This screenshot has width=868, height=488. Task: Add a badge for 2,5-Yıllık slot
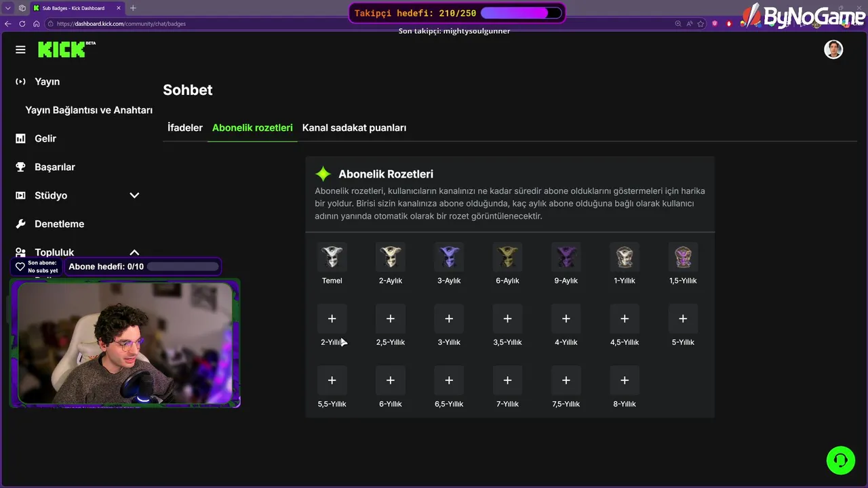tap(391, 319)
